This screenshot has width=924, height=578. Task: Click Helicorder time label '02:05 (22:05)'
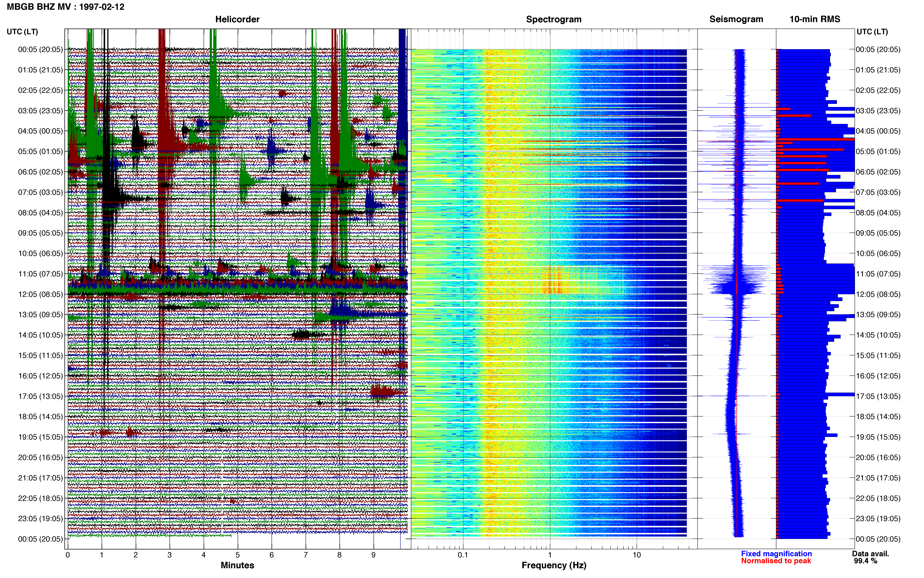click(x=41, y=90)
